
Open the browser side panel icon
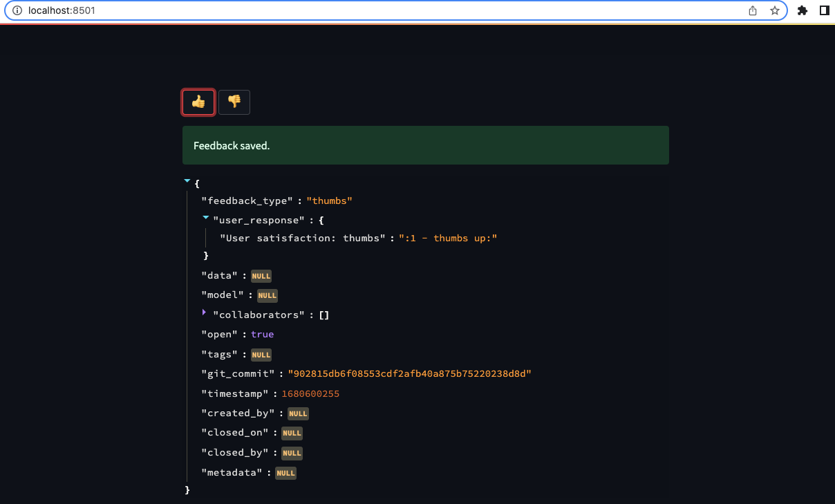[824, 10]
